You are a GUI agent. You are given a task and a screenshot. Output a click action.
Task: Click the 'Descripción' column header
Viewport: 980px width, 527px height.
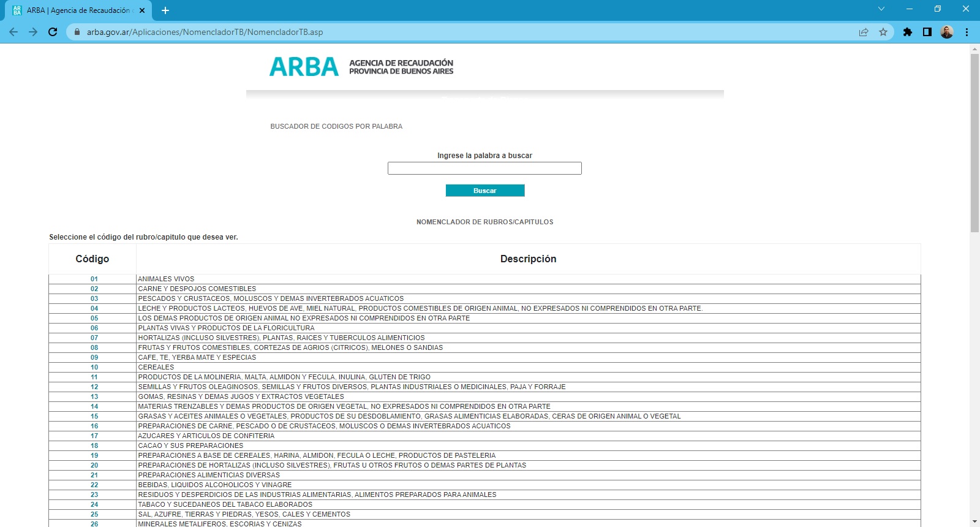tap(528, 259)
